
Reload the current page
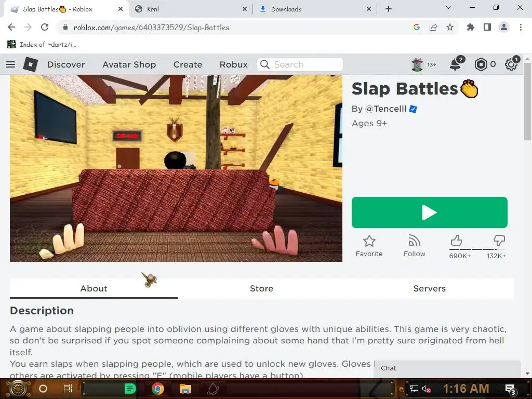click(x=45, y=27)
